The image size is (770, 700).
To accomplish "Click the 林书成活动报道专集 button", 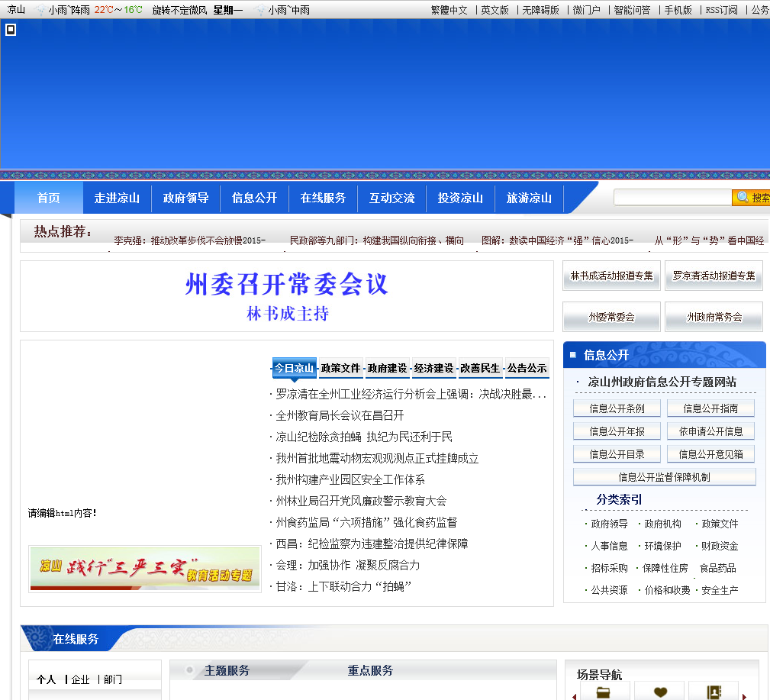I will (x=611, y=276).
